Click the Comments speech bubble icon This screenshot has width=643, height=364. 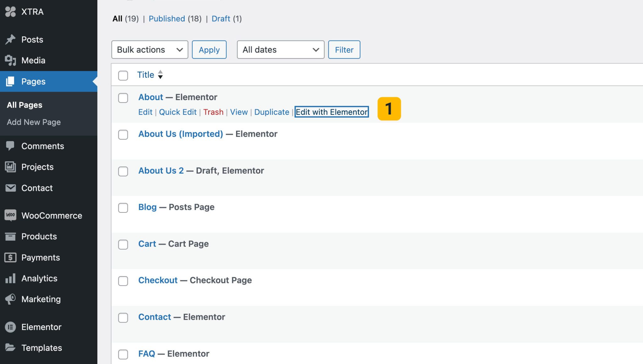pyautogui.click(x=10, y=146)
